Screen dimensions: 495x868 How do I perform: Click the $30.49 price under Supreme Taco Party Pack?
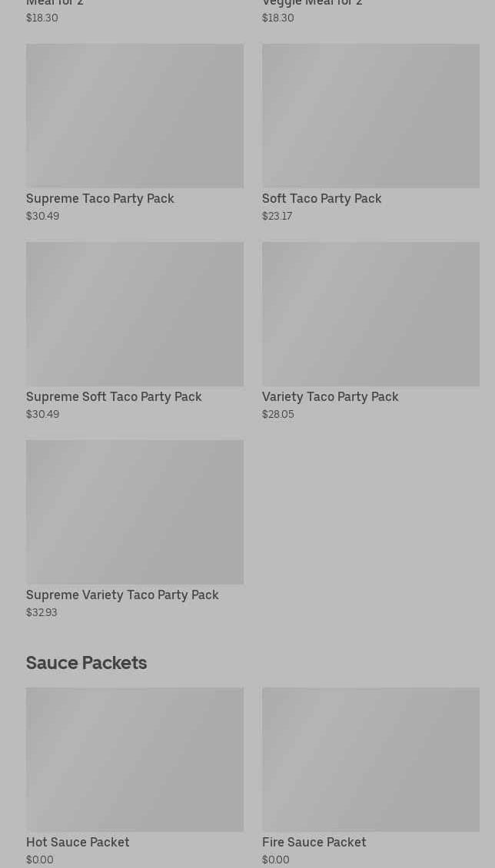coord(42,216)
